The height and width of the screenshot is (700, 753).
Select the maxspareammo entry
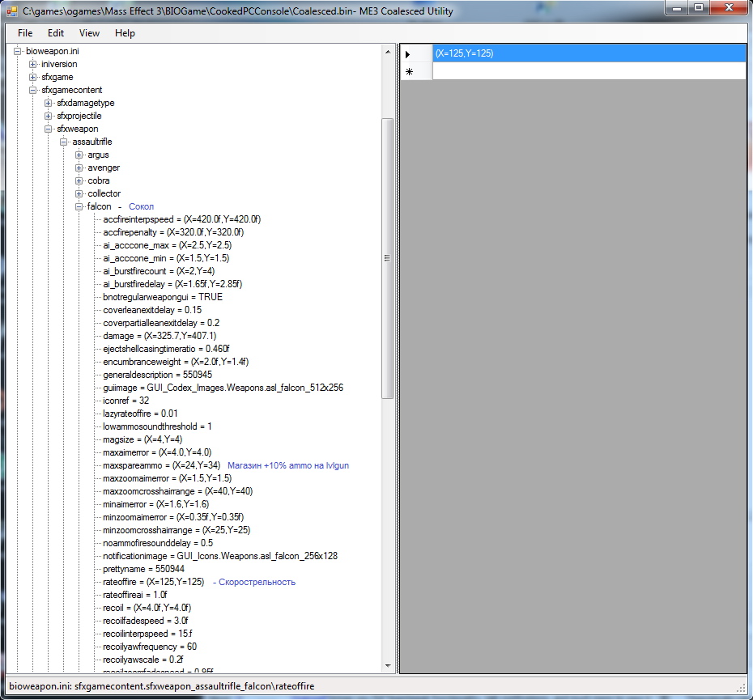(x=161, y=465)
